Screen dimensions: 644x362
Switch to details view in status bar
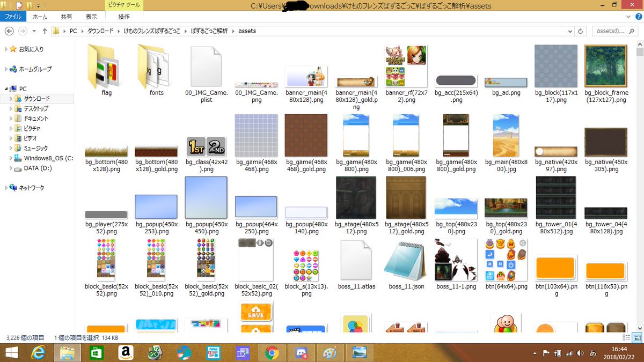[626, 338]
